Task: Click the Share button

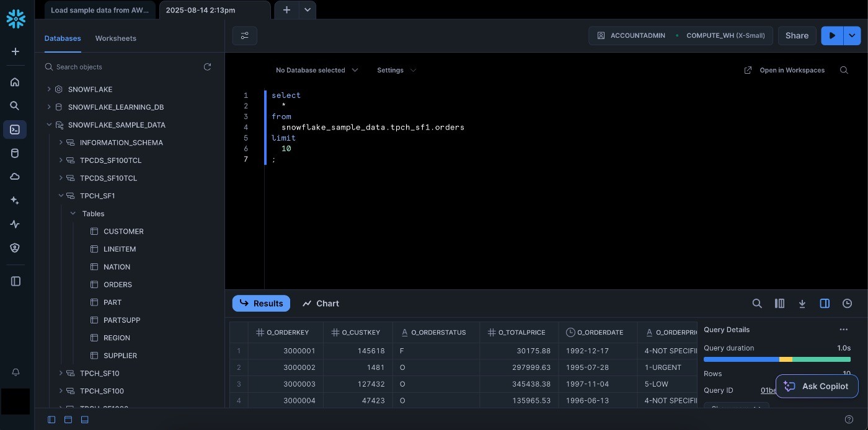Action: click(x=797, y=36)
